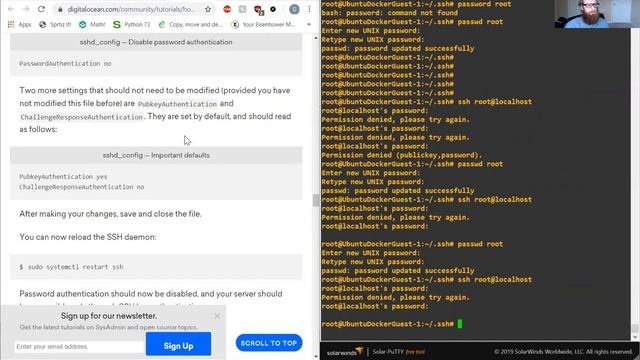Click the digitalocean.com address bar
Screen dimensions: 640x360
click(x=131, y=9)
